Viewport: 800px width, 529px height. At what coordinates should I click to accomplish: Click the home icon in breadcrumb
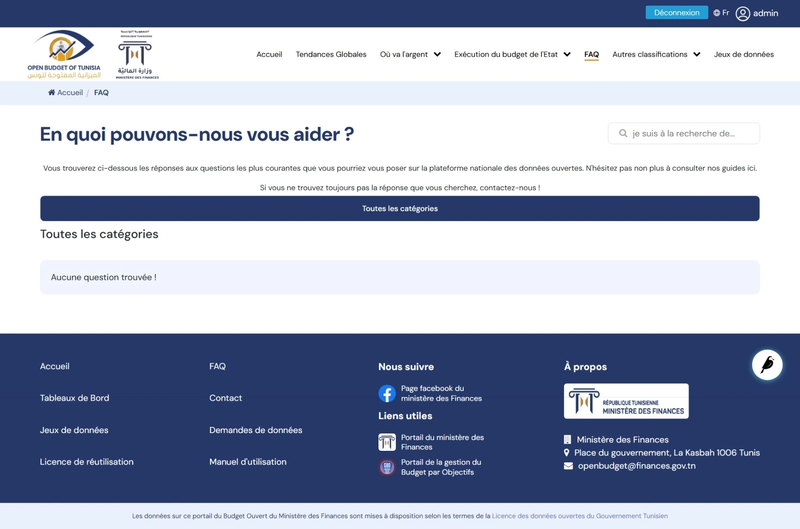coord(52,93)
